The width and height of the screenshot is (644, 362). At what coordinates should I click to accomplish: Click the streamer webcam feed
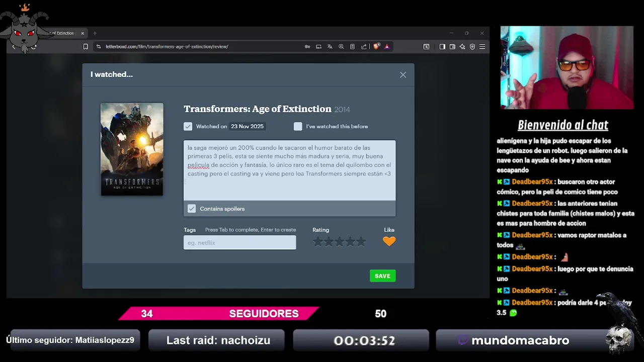567,67
